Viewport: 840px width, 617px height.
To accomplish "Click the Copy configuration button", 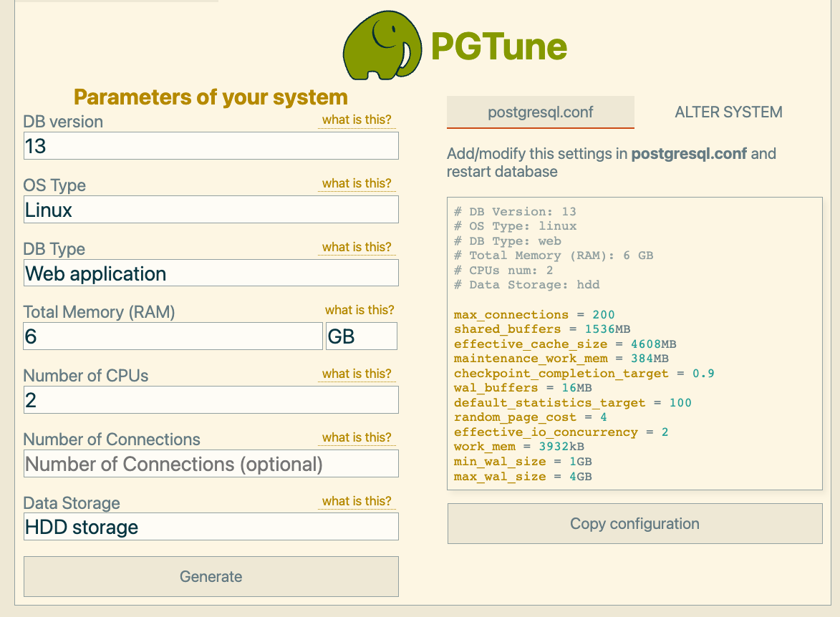I will 634,523.
